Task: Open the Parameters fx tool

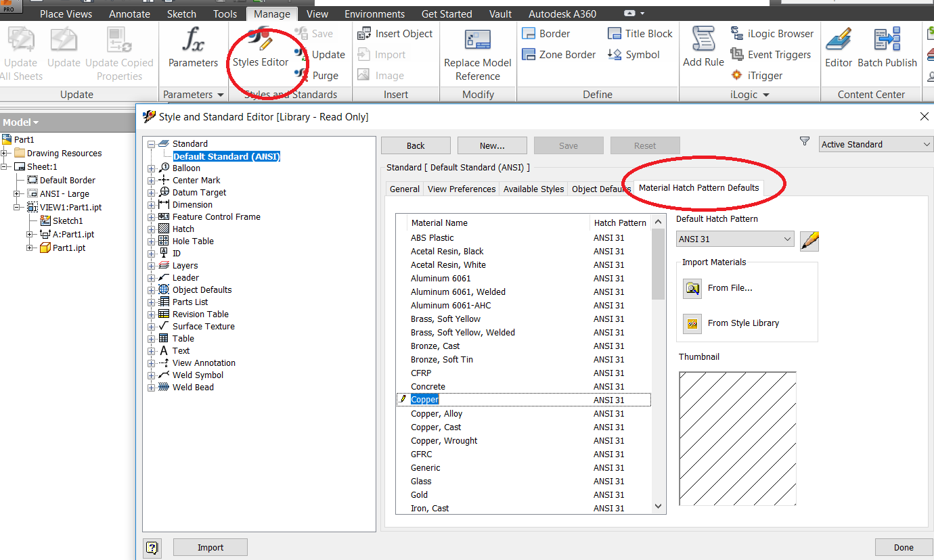Action: coord(193,47)
